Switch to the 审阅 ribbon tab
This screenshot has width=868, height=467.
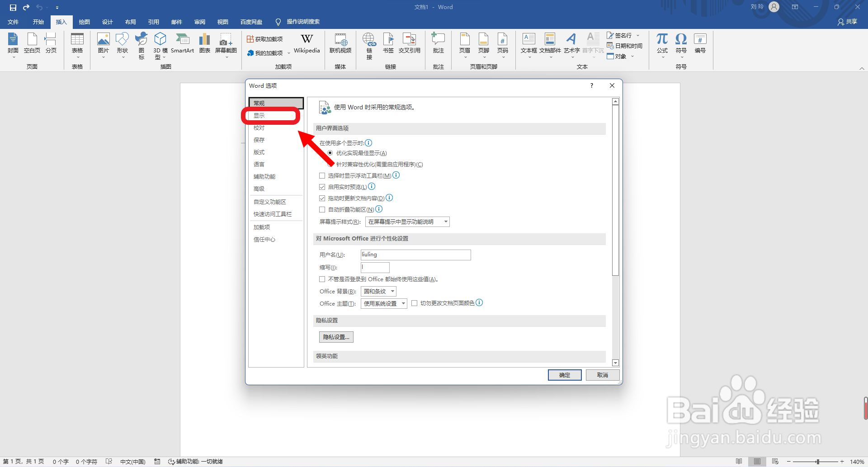tap(200, 22)
